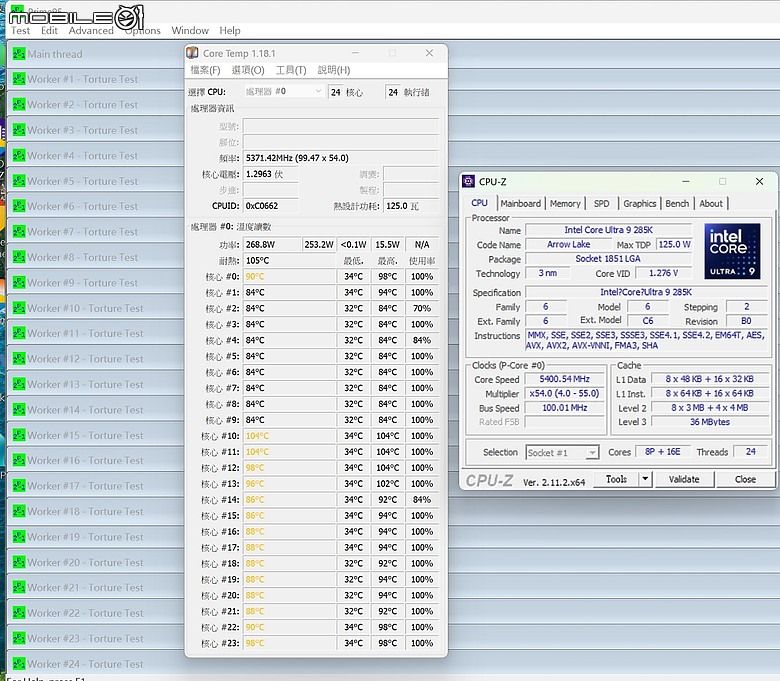Switch to the SPD tab in CPU-Z
Image resolution: width=780 pixels, height=681 pixels.
pyautogui.click(x=601, y=203)
